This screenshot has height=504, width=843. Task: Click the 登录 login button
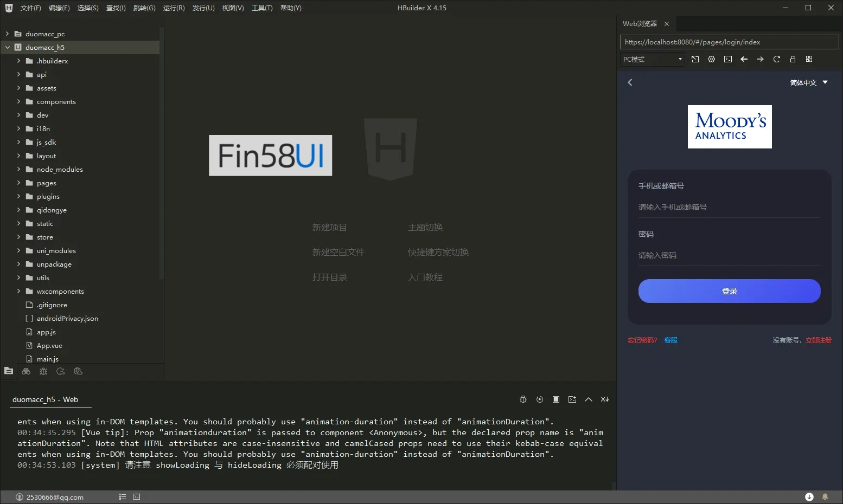[x=729, y=291]
